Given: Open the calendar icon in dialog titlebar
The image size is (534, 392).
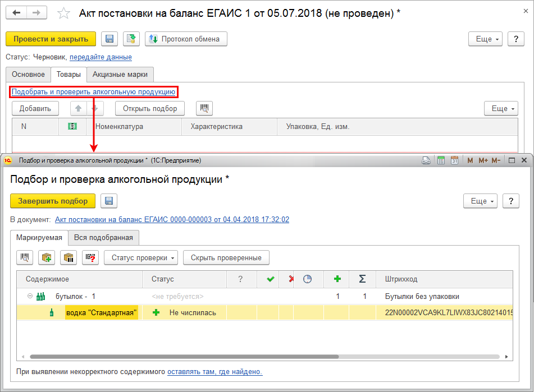Looking at the screenshot, I should click(454, 160).
